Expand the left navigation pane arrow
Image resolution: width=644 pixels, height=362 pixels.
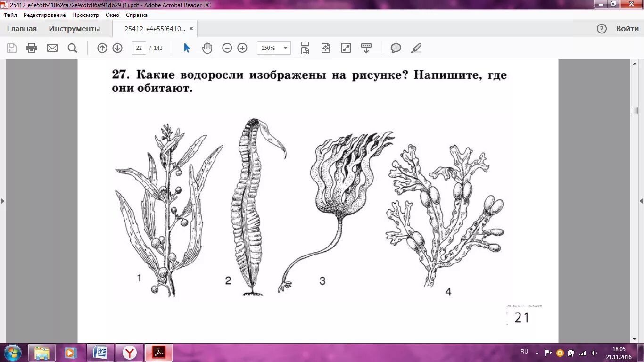[3, 201]
